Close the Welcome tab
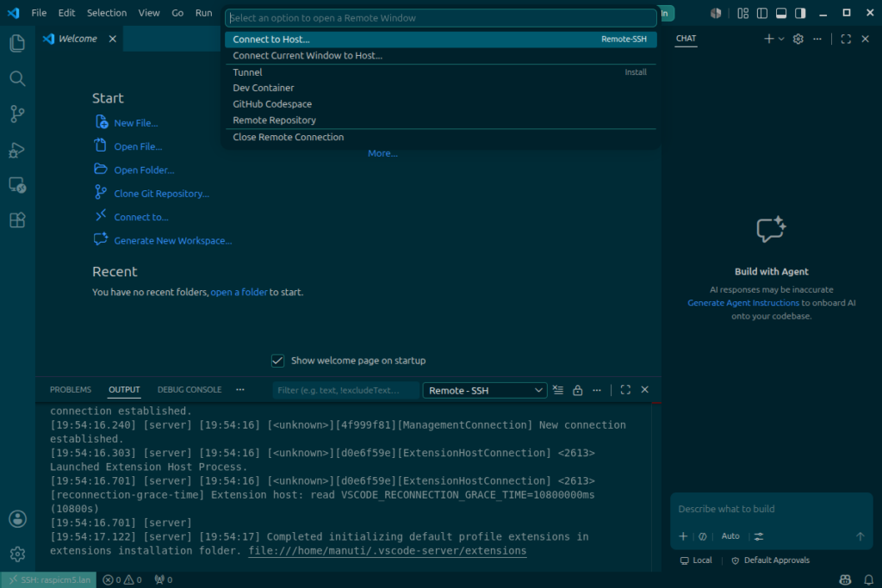Image resolution: width=882 pixels, height=588 pixels. pyautogui.click(x=113, y=39)
